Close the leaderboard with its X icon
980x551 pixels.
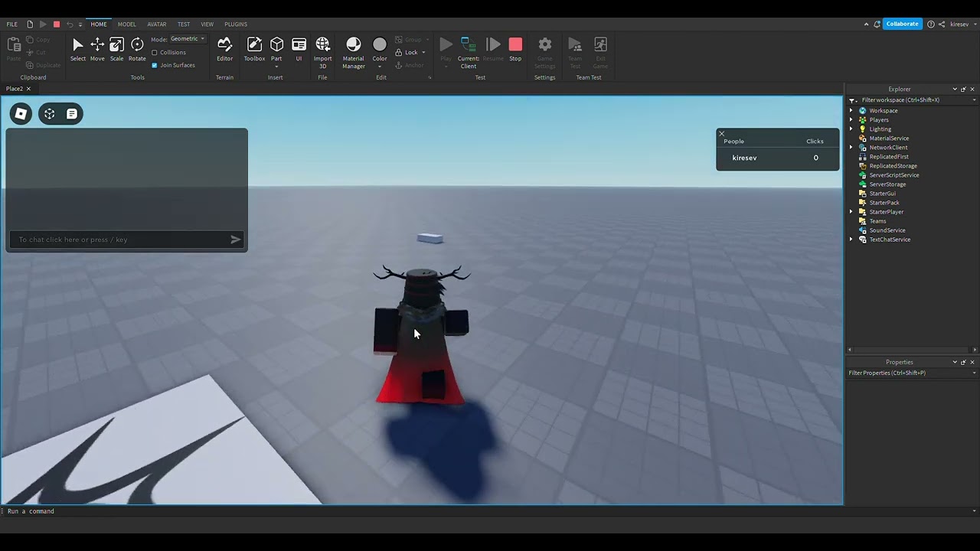click(721, 134)
